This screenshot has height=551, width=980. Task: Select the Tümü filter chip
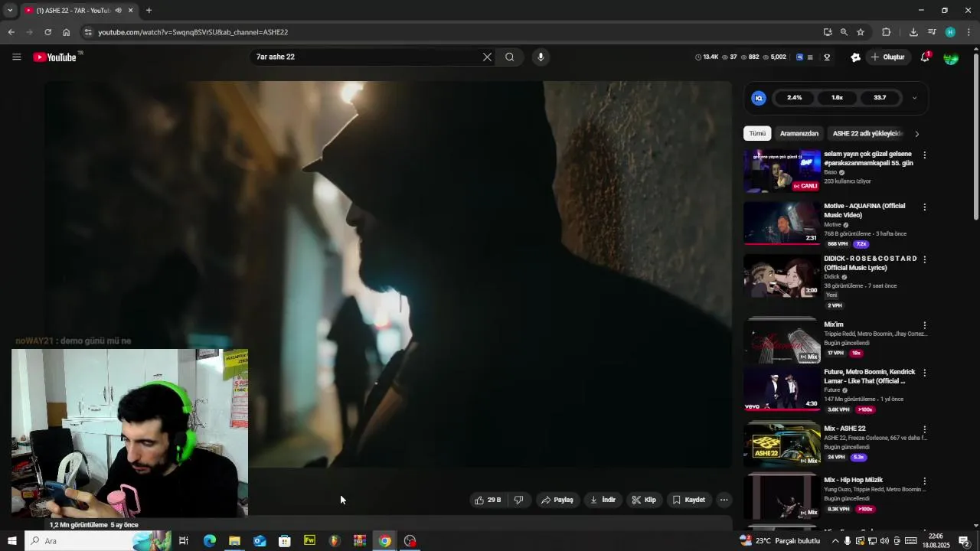pyautogui.click(x=757, y=133)
